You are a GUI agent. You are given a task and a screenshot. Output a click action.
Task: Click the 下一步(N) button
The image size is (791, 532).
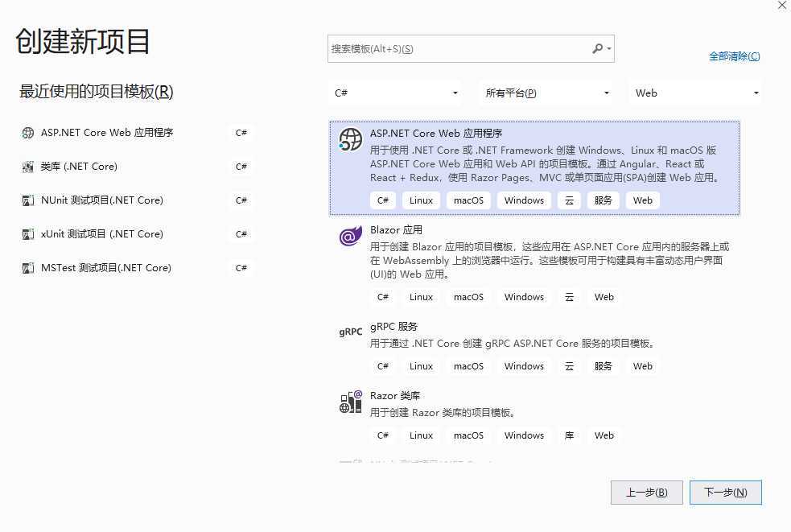coord(725,492)
